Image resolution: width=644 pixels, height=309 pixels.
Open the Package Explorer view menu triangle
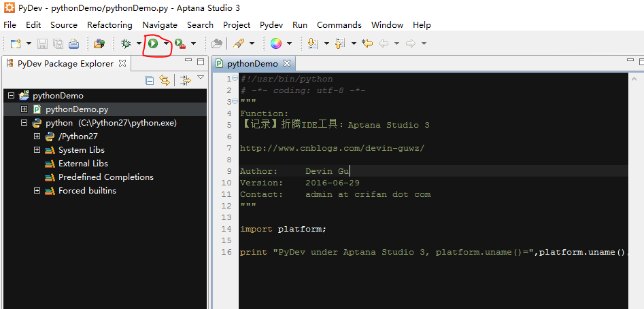[x=201, y=77]
